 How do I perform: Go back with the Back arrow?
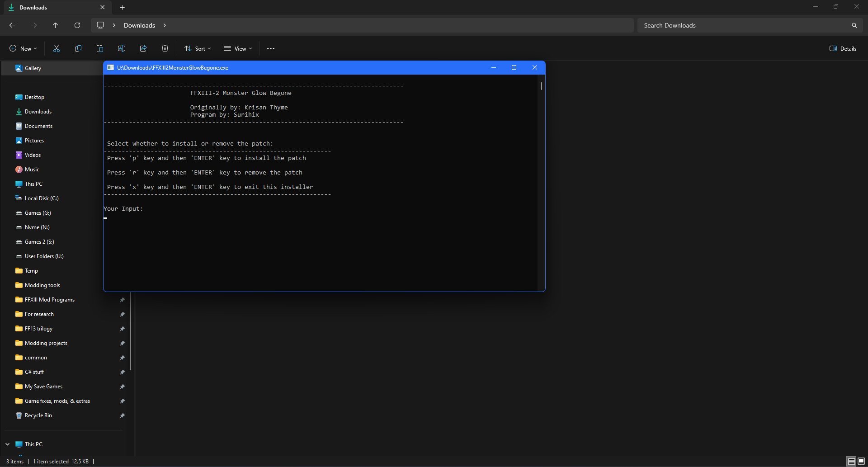click(x=12, y=25)
